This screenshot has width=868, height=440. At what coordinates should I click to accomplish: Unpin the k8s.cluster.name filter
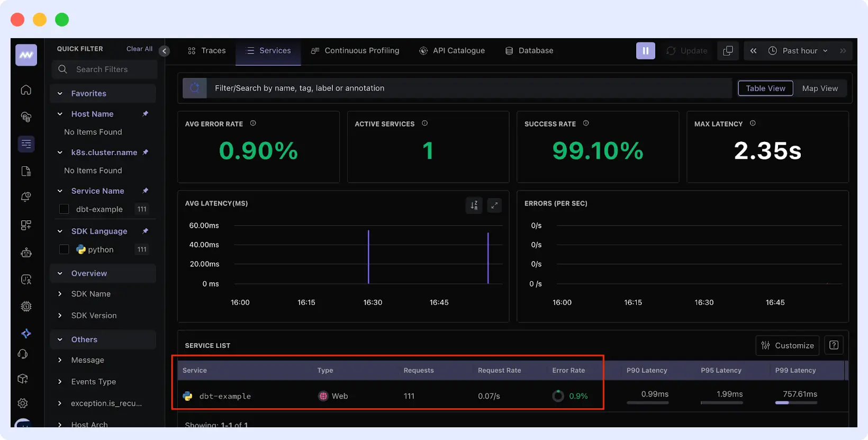click(146, 152)
